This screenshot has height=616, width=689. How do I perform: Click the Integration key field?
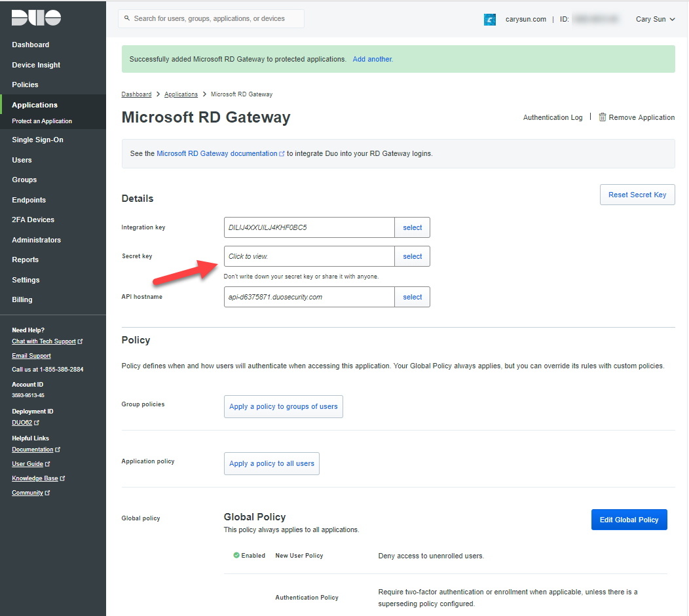[x=309, y=228]
